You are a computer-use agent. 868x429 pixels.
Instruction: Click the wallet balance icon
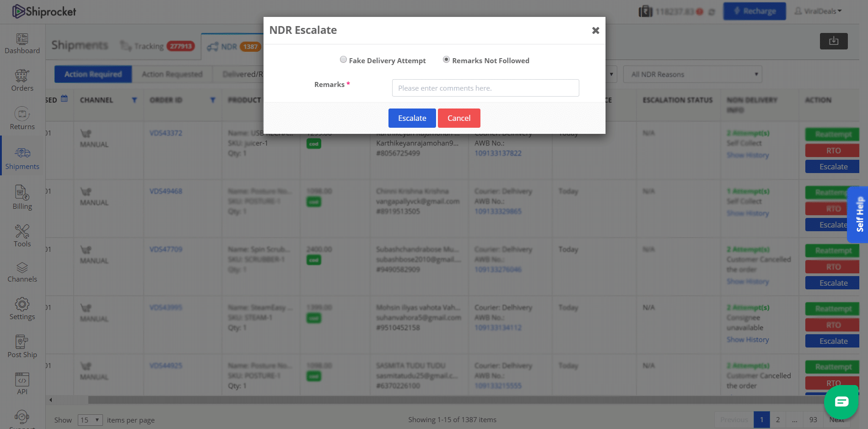[x=646, y=11]
